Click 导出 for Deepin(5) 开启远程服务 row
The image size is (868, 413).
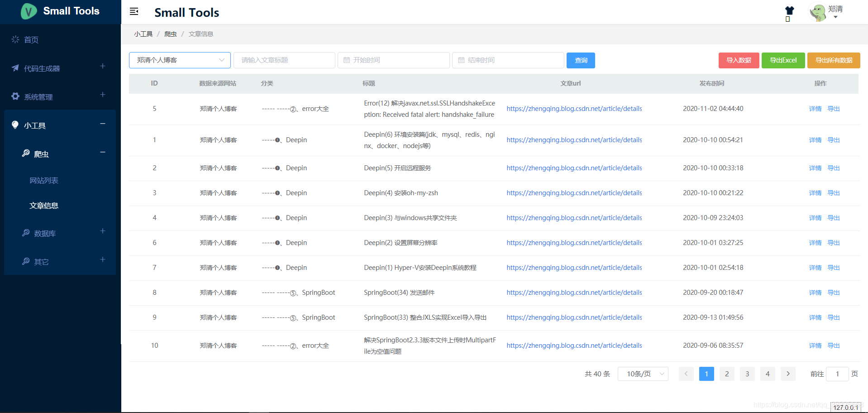click(x=834, y=168)
